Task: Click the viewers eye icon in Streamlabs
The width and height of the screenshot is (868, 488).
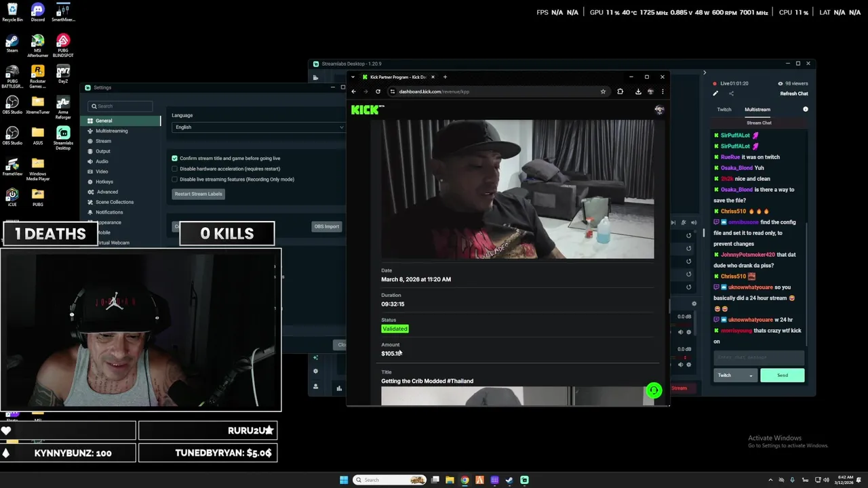Action: pos(780,83)
